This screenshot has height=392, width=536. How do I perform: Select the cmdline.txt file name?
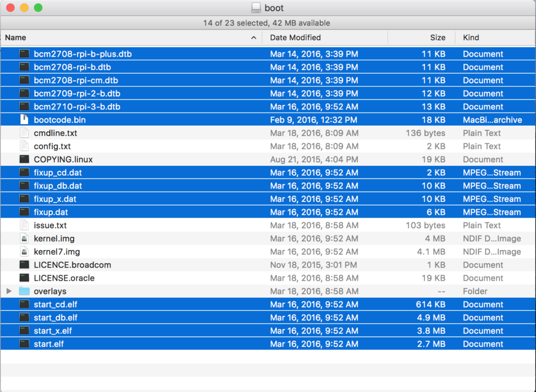tap(55, 133)
